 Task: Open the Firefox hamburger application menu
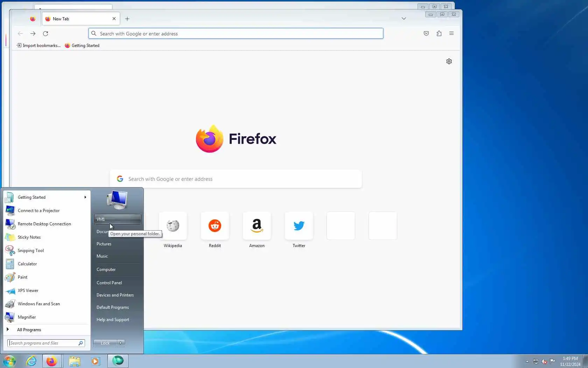(x=451, y=33)
